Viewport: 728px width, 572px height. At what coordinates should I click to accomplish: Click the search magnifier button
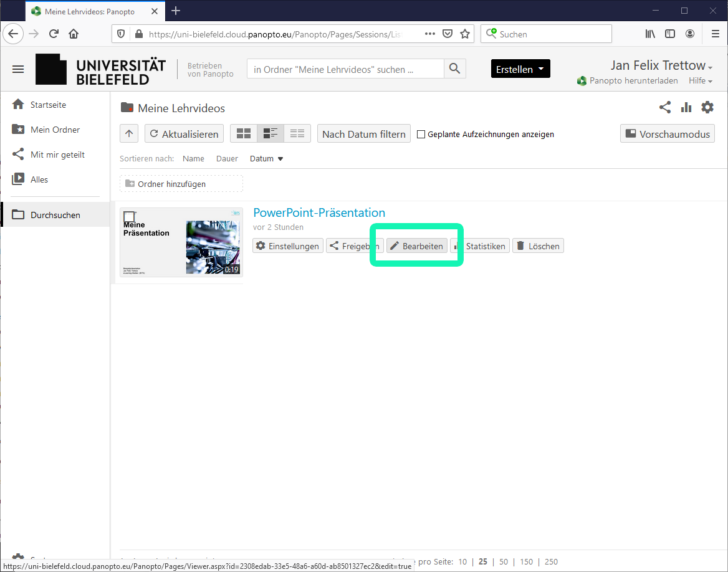coord(455,69)
